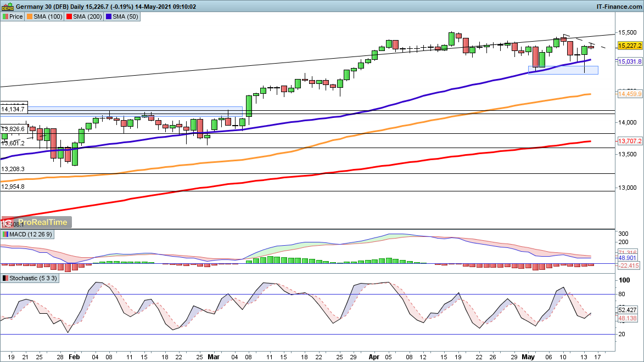Click the SMA (50) indicator label
644x362 pixels.
point(126,16)
